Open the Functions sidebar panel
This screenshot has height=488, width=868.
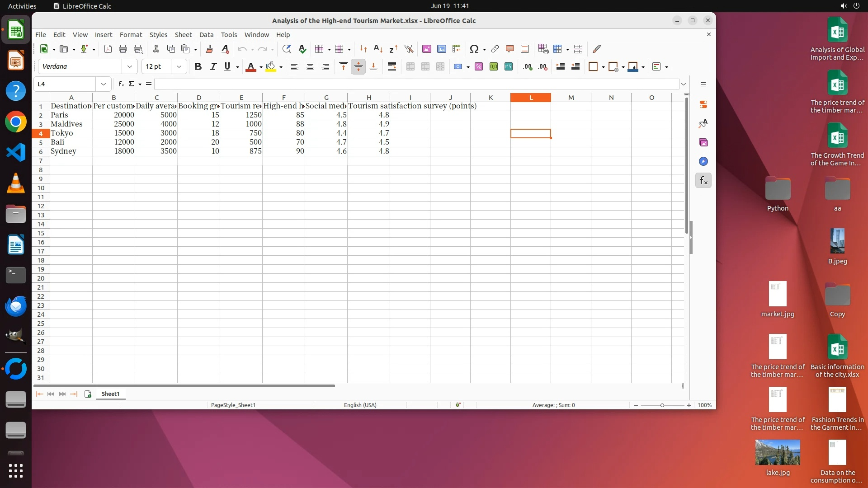point(703,181)
